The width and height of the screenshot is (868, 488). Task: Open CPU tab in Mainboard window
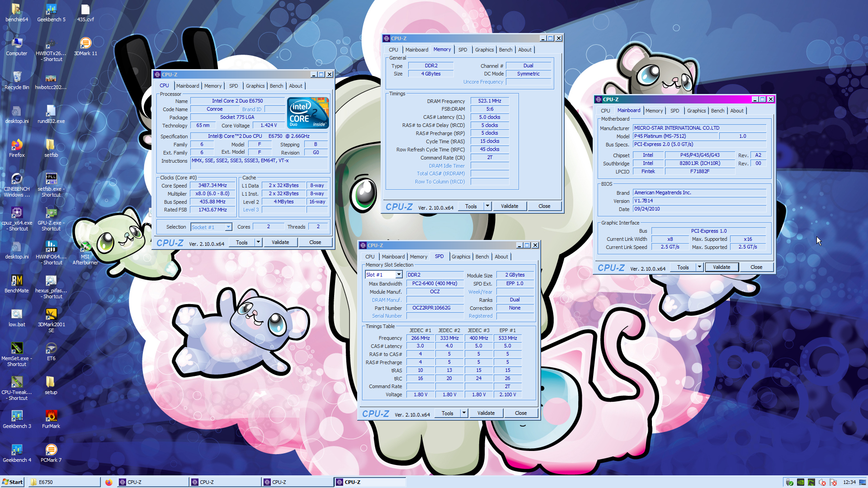point(605,111)
